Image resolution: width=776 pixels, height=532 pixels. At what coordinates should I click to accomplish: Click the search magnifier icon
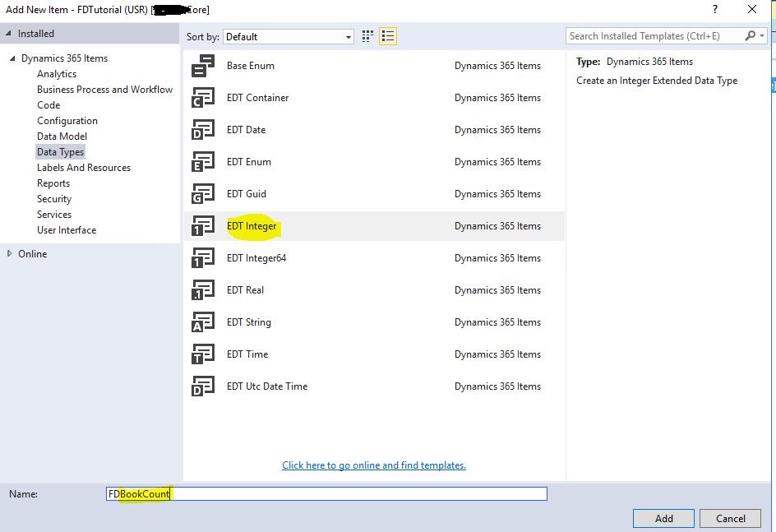click(751, 35)
